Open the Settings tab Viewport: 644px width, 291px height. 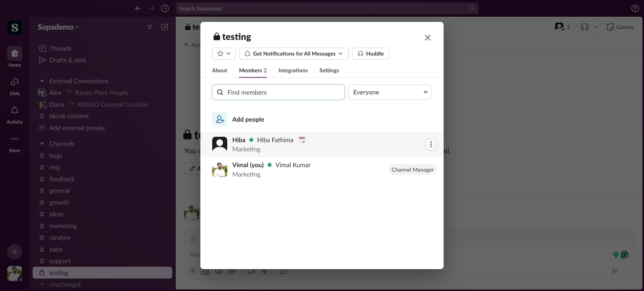(329, 70)
